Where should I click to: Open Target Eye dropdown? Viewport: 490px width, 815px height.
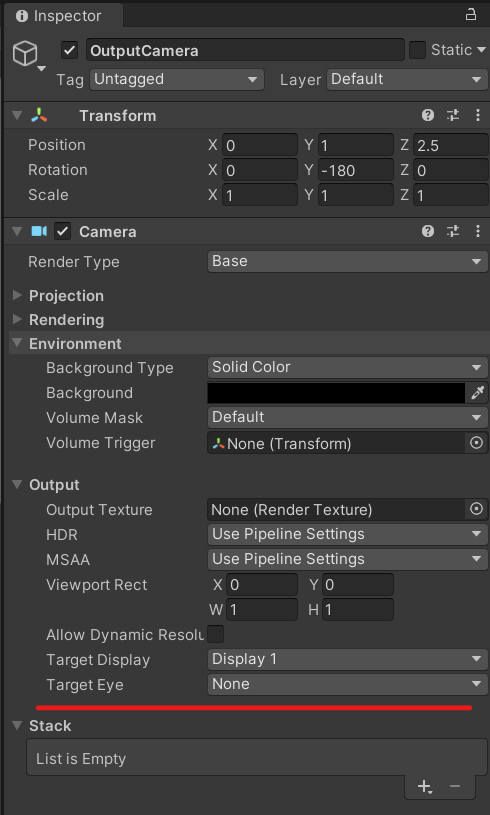coord(348,684)
